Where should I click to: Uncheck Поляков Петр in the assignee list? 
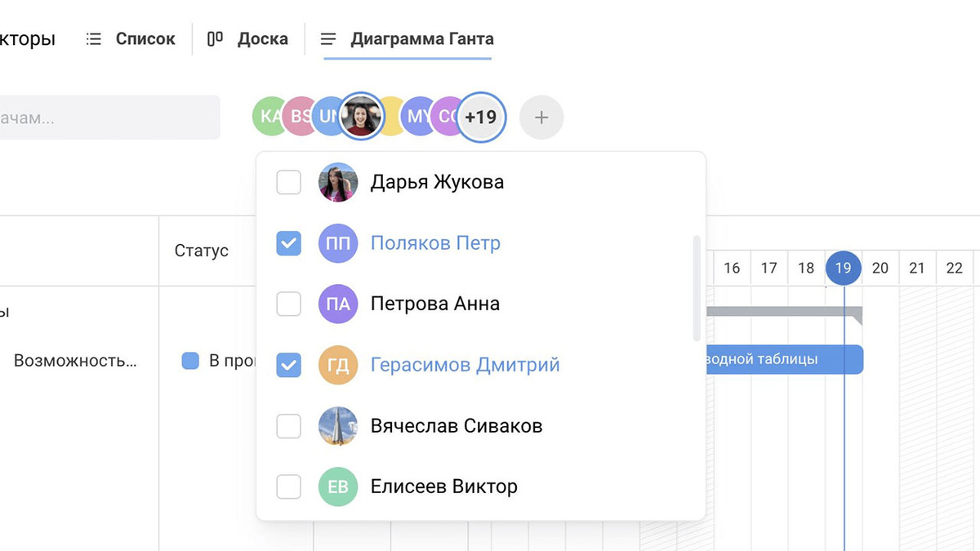(x=288, y=242)
